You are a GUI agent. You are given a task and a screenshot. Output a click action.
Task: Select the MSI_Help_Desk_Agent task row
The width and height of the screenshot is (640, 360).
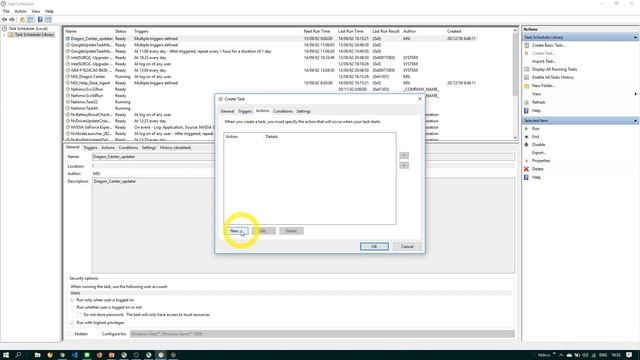271,83
